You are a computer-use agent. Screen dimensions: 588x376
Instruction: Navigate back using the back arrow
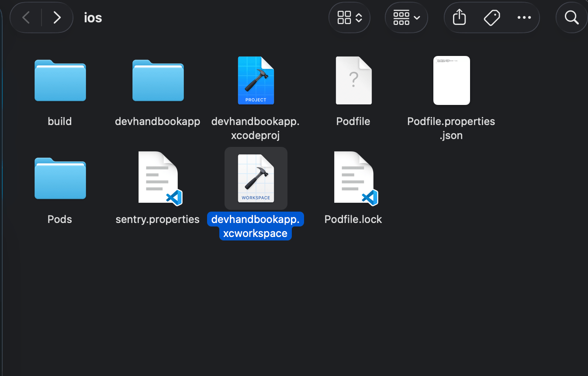pyautogui.click(x=25, y=17)
